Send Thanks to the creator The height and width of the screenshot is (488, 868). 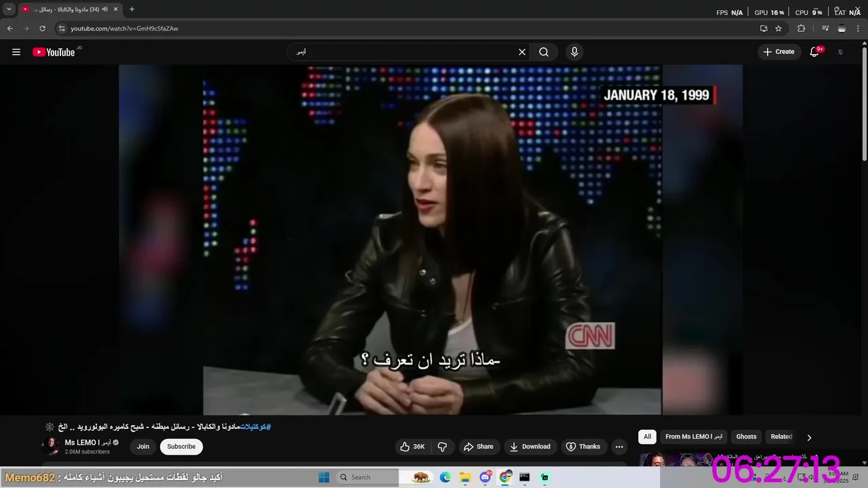pyautogui.click(x=583, y=447)
